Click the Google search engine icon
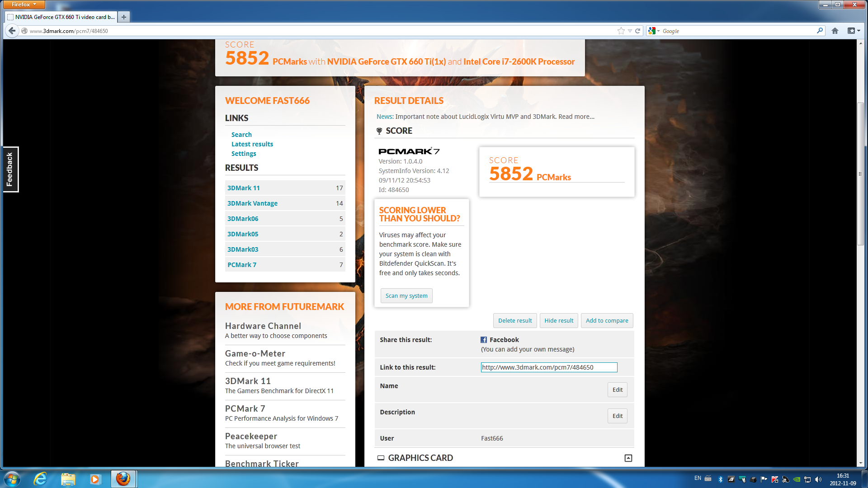 click(652, 31)
